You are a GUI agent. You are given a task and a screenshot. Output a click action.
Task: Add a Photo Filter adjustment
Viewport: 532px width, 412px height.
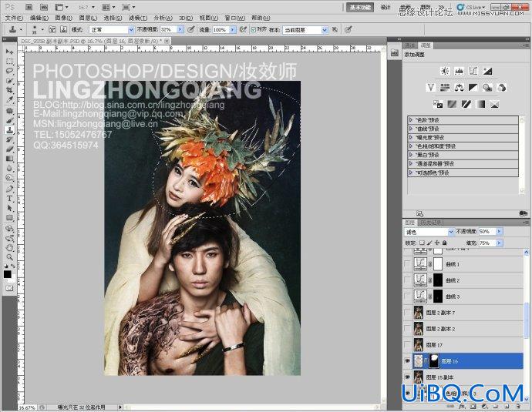click(487, 88)
